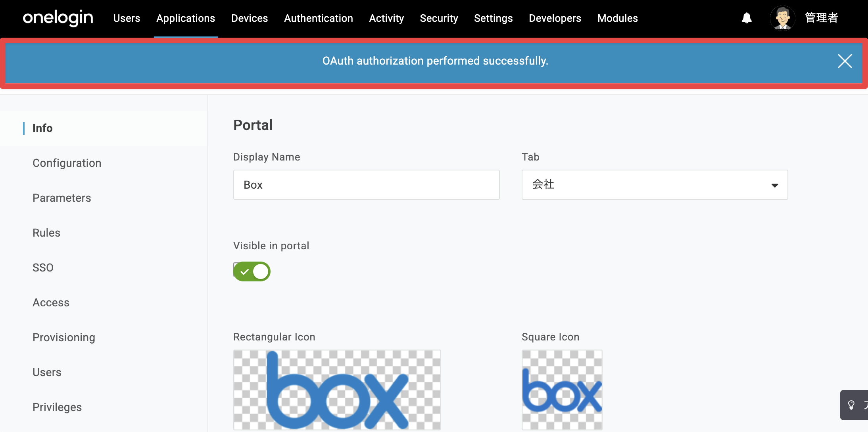
Task: Open the Authentication menu
Action: (319, 18)
